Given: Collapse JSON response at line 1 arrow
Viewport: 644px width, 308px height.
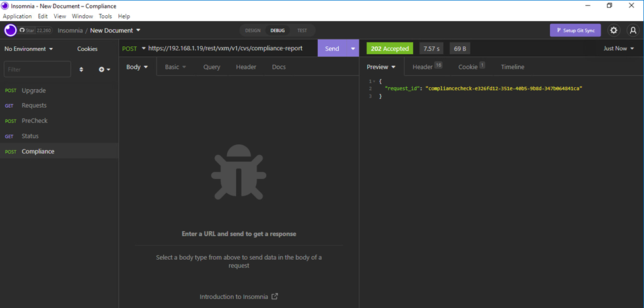Looking at the screenshot, I should [x=375, y=81].
